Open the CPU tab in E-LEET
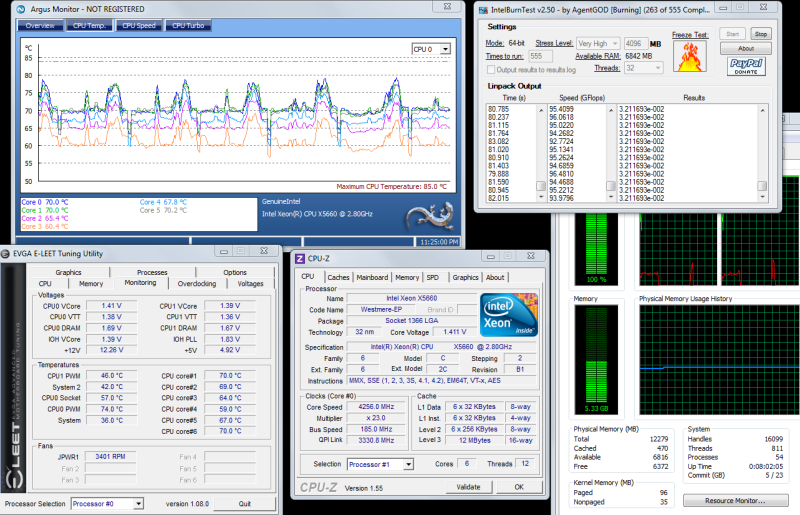Screen dimensions: 800x515 (45, 284)
